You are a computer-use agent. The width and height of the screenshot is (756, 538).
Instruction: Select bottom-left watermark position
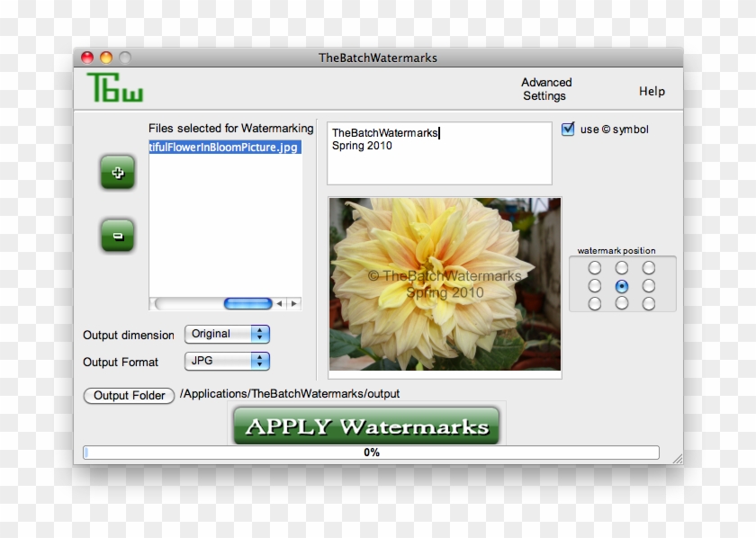click(x=595, y=304)
